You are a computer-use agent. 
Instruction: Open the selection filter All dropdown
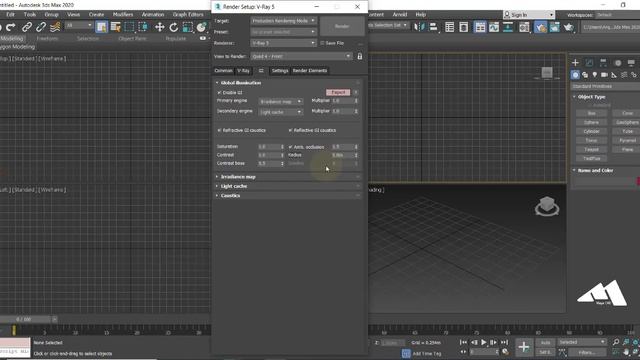(x=79, y=25)
